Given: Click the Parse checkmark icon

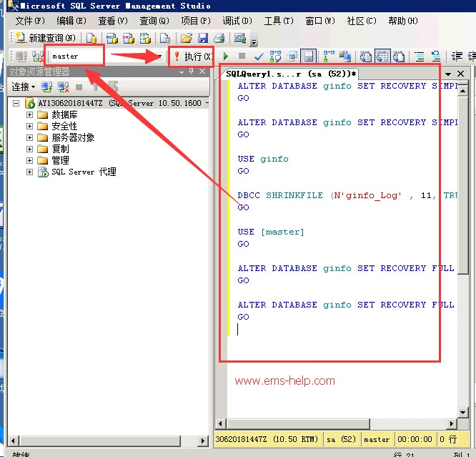Looking at the screenshot, I should (259, 56).
